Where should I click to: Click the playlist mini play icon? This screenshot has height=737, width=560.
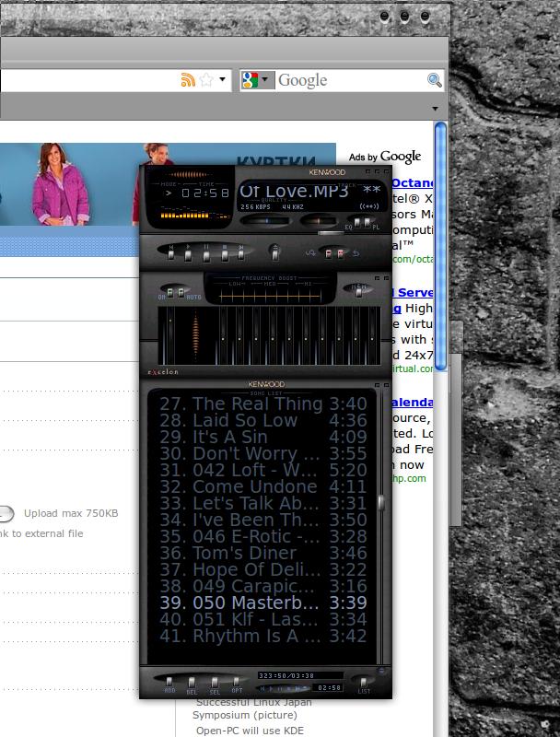(271, 688)
